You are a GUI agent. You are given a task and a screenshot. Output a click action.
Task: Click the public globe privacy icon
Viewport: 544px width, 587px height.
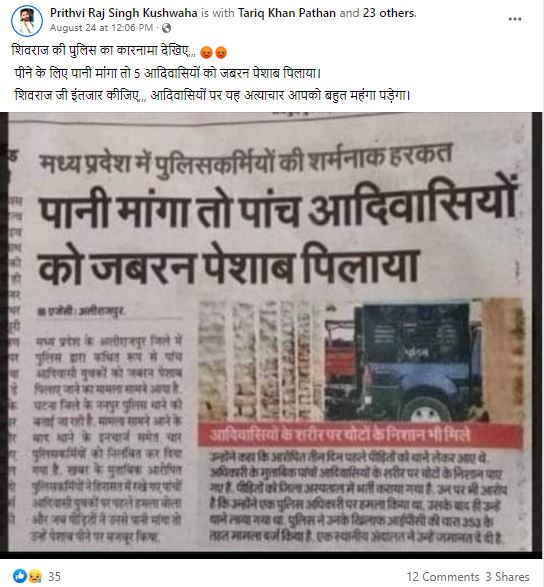[166, 28]
